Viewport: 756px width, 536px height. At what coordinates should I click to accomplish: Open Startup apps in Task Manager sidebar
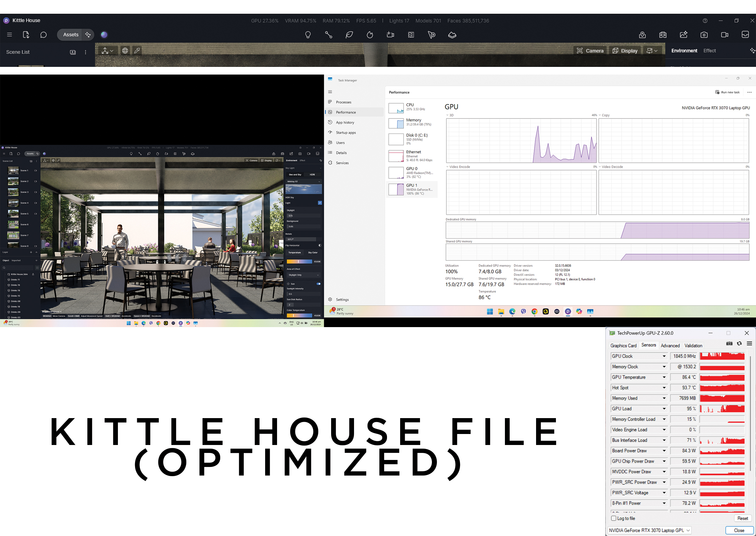(355, 133)
